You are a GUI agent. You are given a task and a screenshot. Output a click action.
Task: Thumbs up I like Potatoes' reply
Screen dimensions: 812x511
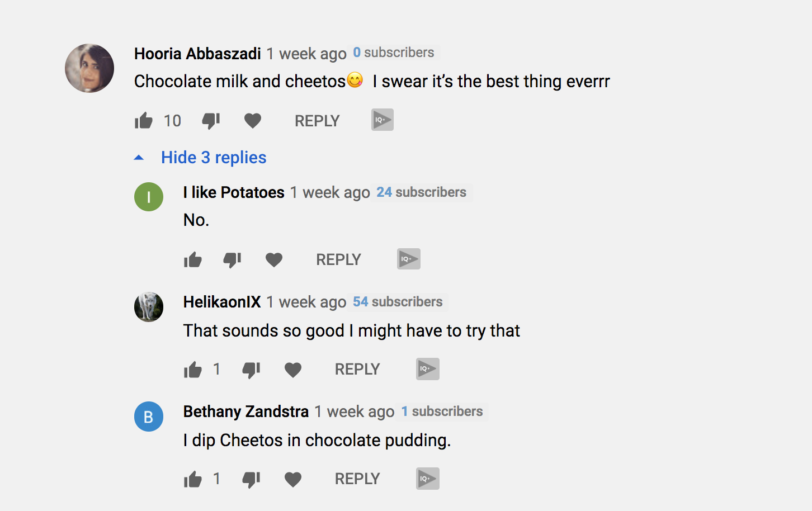[193, 259]
